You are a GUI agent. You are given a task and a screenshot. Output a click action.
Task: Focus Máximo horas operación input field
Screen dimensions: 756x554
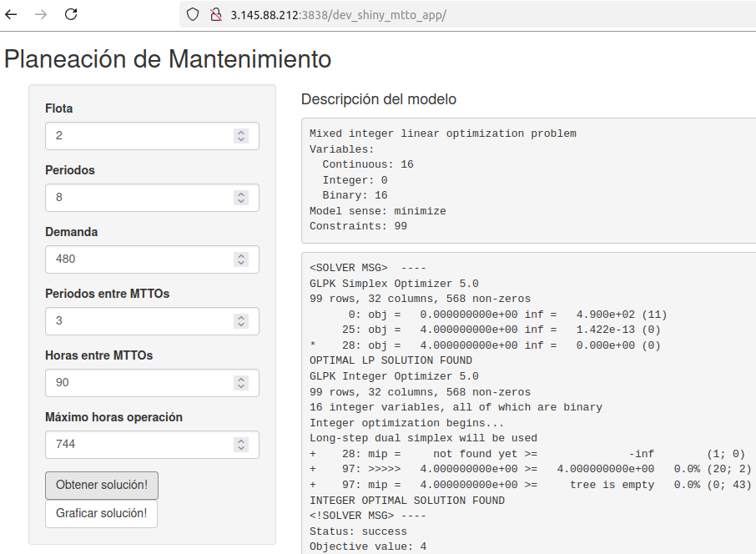152,445
